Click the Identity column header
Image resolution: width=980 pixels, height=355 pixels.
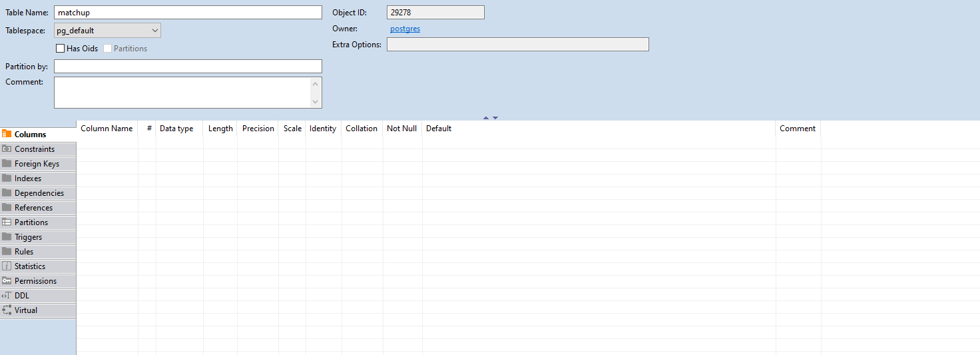323,129
